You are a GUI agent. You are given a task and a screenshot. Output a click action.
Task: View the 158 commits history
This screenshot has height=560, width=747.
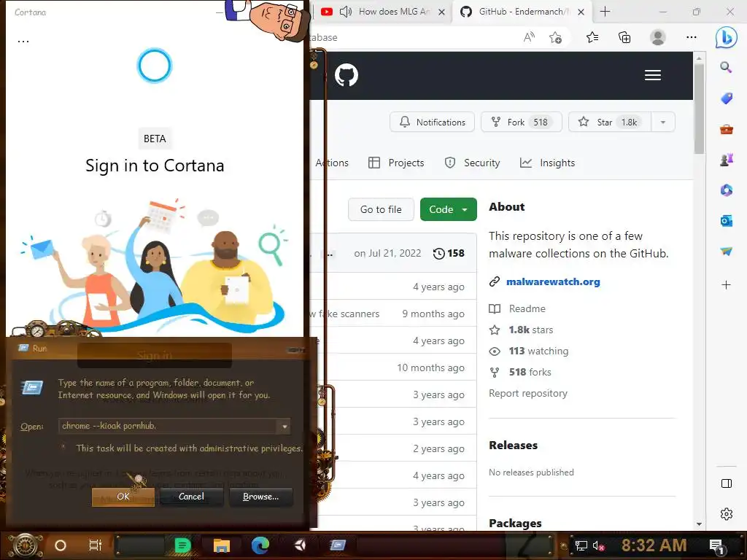pyautogui.click(x=449, y=253)
